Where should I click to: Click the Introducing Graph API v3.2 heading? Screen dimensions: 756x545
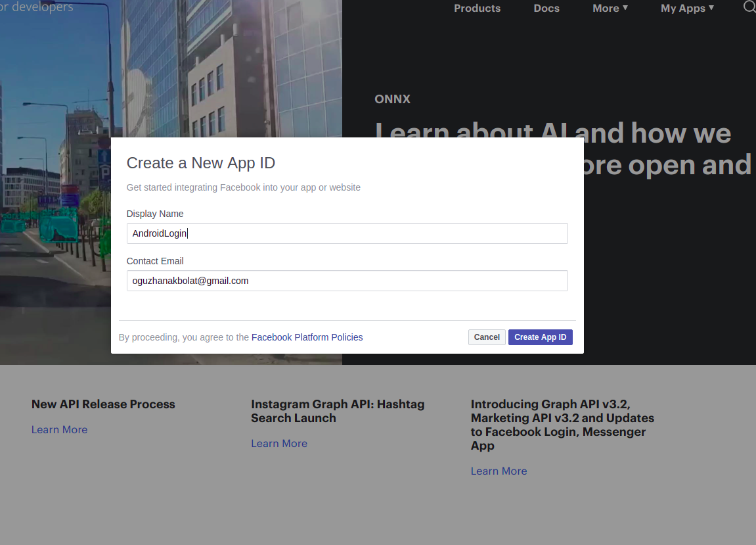click(x=562, y=425)
